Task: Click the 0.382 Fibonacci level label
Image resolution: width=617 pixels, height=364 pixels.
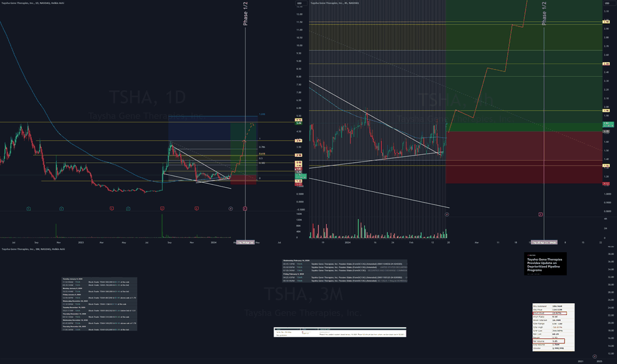Action: coord(261,163)
